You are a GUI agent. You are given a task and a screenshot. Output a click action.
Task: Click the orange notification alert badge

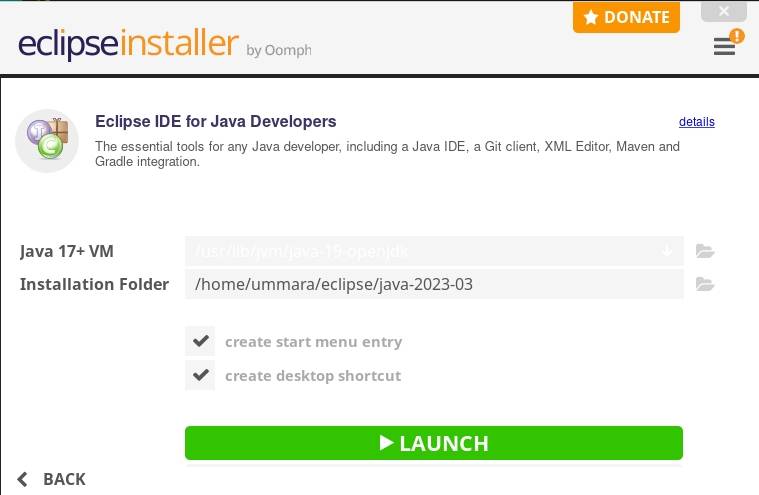(737, 36)
